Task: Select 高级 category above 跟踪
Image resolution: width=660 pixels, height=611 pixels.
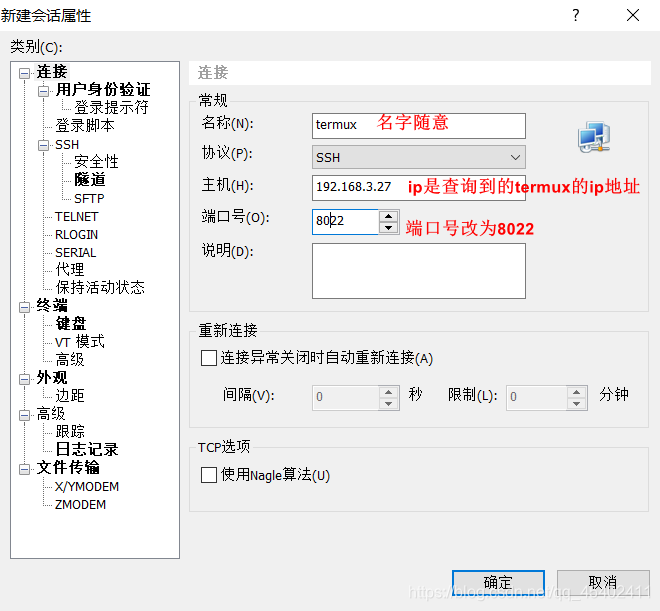Action: [51, 414]
